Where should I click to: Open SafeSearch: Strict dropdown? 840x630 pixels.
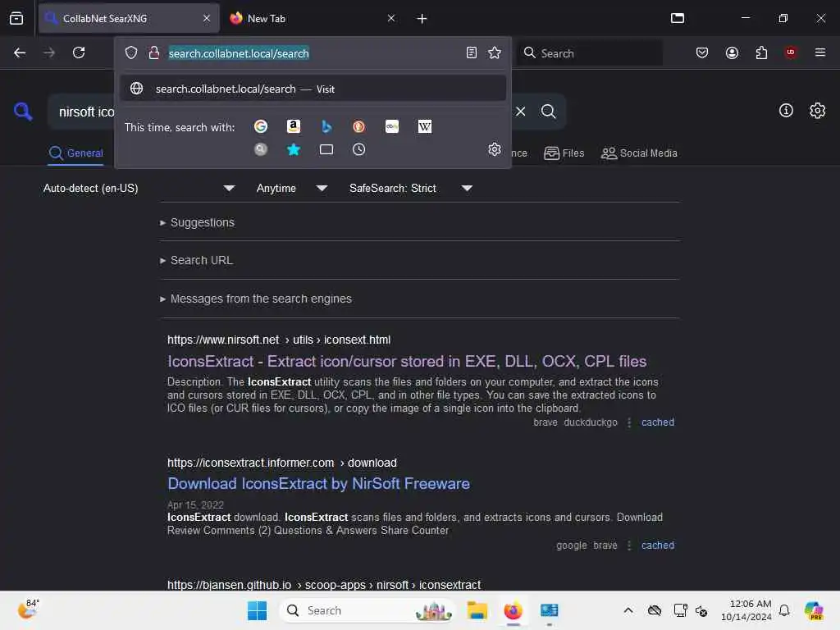tap(410, 188)
